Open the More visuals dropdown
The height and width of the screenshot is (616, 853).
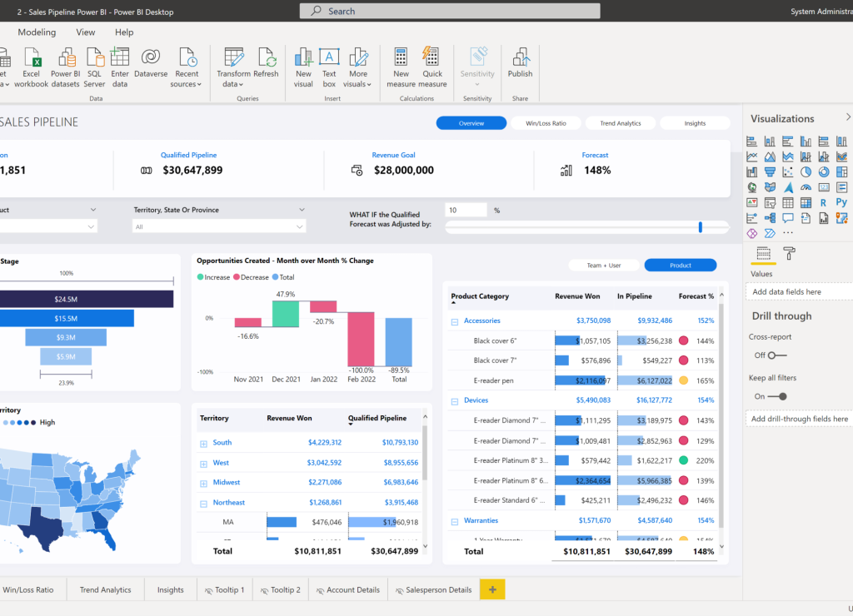[x=358, y=67]
